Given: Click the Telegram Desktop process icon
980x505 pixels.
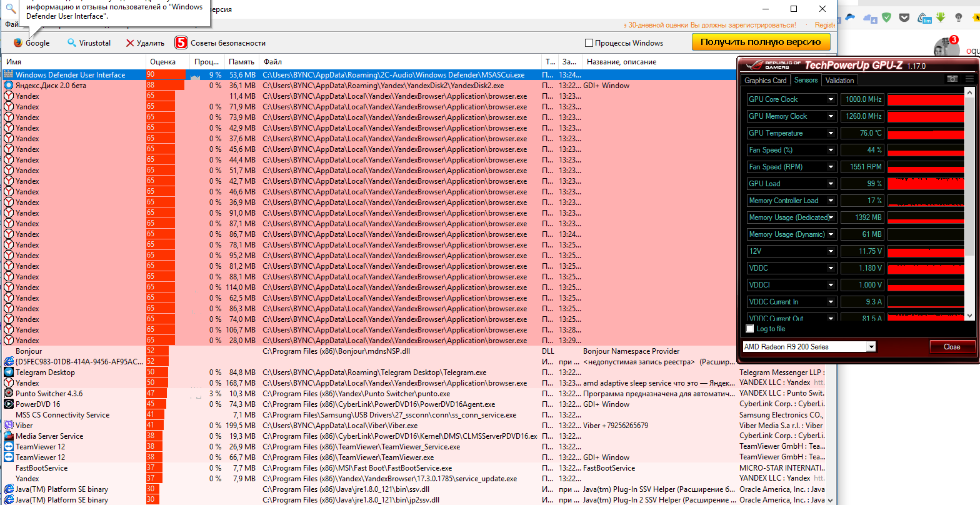Looking at the screenshot, I should point(9,372).
